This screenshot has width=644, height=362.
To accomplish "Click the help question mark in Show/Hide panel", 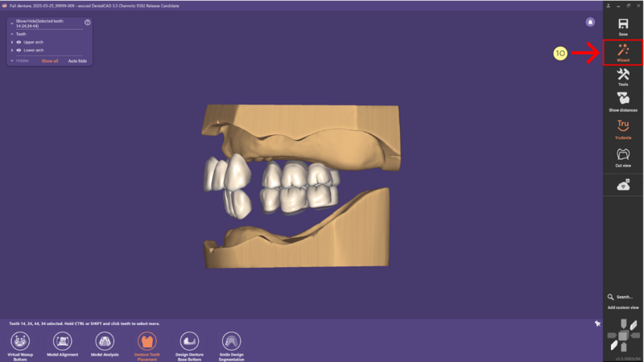I will (88, 23).
